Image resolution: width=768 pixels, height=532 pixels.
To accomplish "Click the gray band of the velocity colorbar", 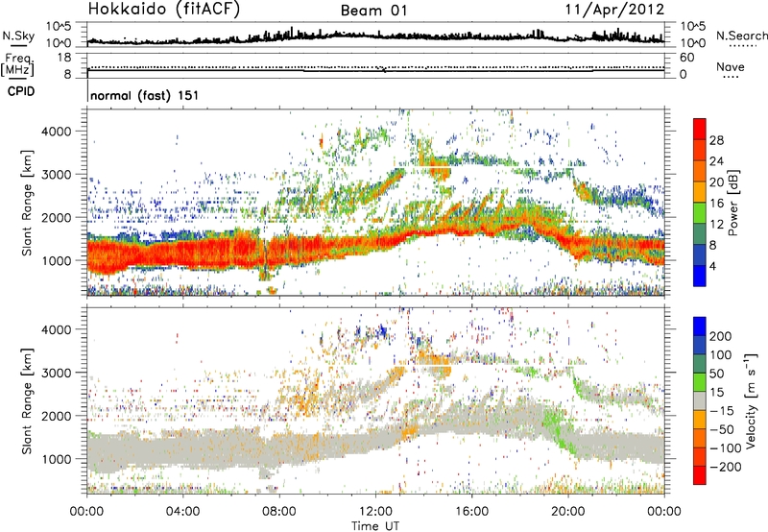I will tap(700, 401).
